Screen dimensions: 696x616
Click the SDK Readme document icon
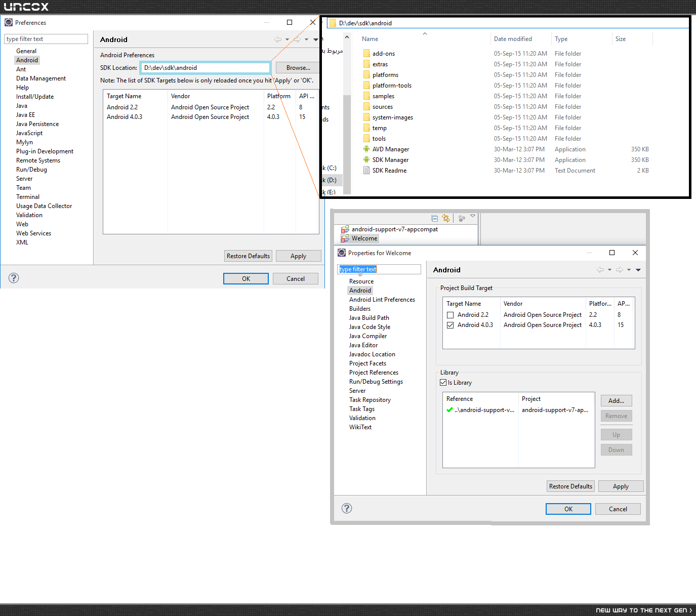click(366, 170)
